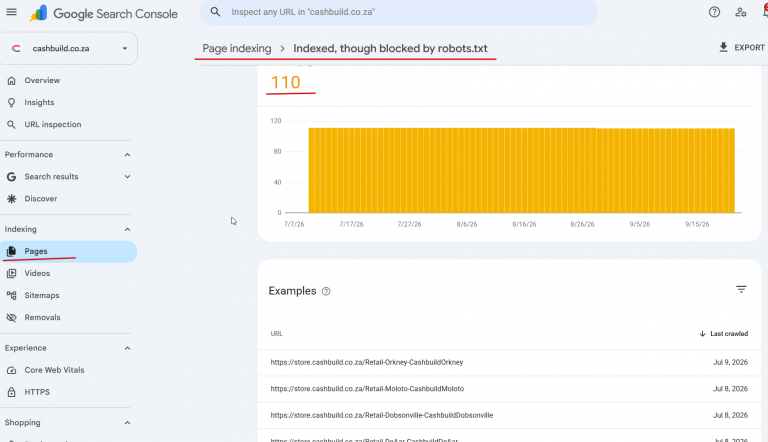Screen dimensions: 768x442
Task: Go to Overview
Action: tap(42, 80)
